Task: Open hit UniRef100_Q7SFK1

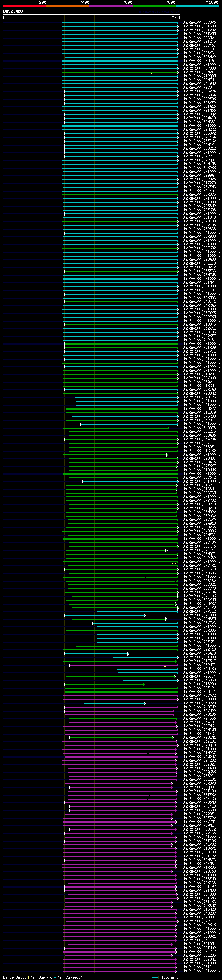Action: (199, 566)
